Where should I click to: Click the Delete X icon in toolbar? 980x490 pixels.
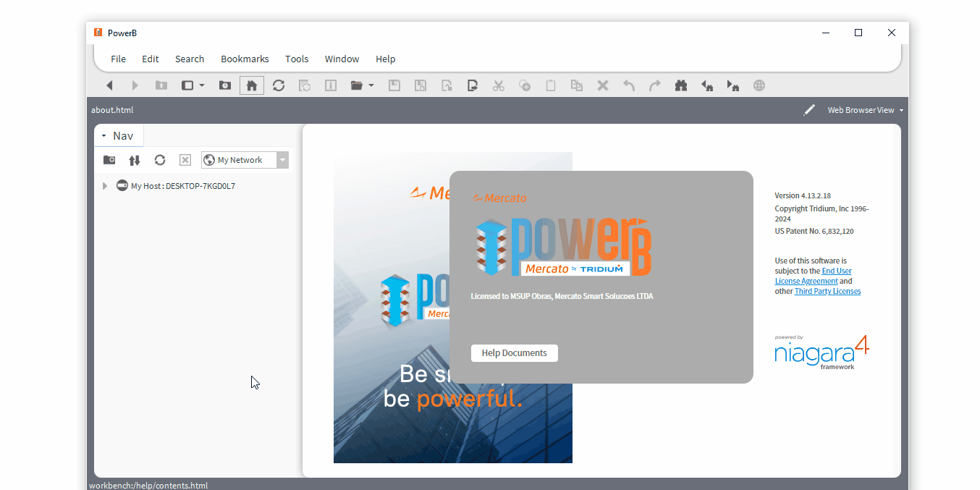pos(603,85)
